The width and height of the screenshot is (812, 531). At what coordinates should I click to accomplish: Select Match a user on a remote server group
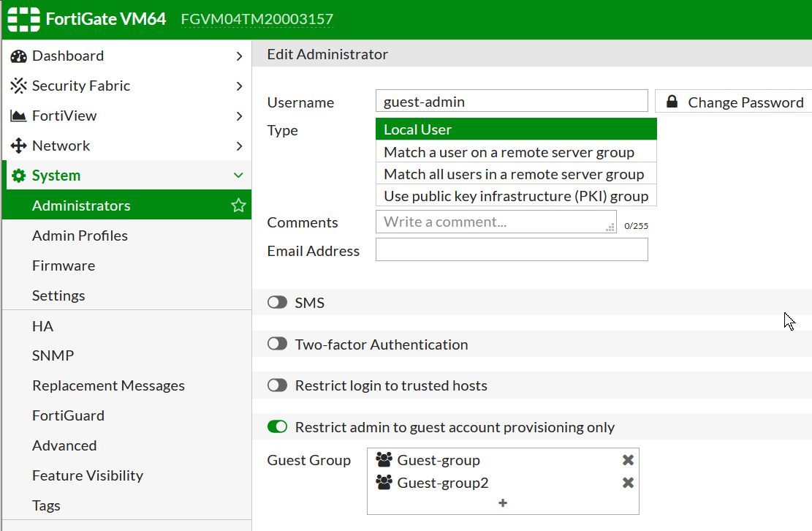click(x=516, y=152)
